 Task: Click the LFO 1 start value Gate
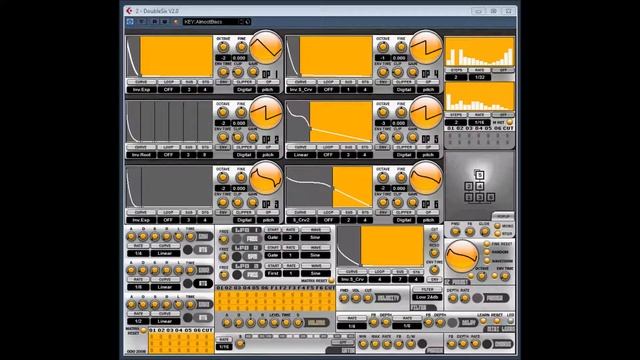(273, 237)
